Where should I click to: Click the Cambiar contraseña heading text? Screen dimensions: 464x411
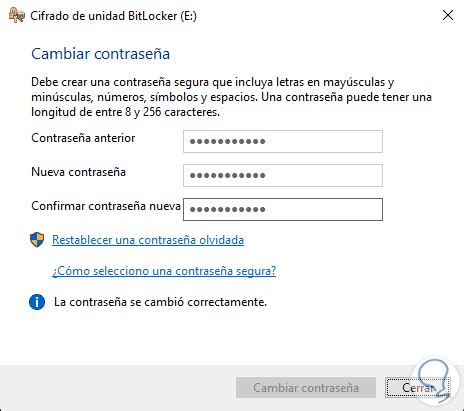[x=100, y=54]
